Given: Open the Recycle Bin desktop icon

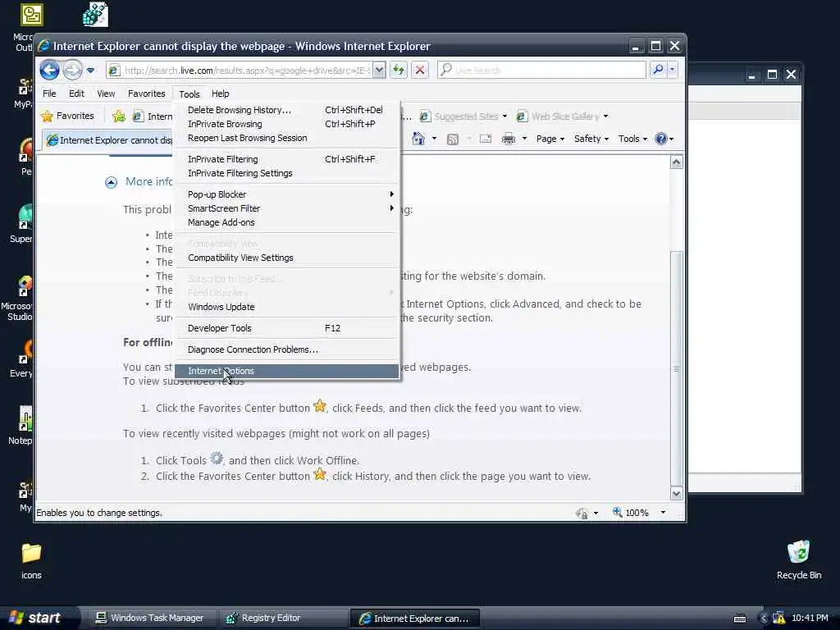Looking at the screenshot, I should (x=799, y=559).
